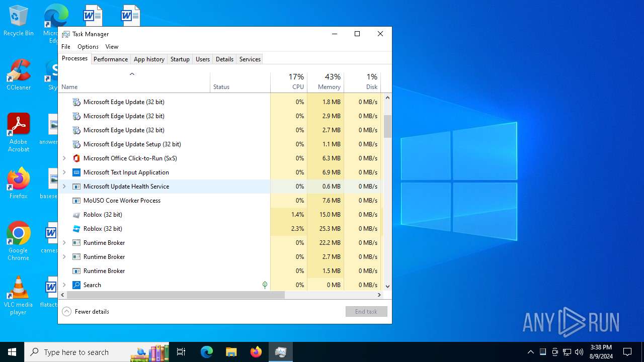This screenshot has width=644, height=362.
Task: Click the Roblox icon using 15.0 MB
Action: point(76,215)
